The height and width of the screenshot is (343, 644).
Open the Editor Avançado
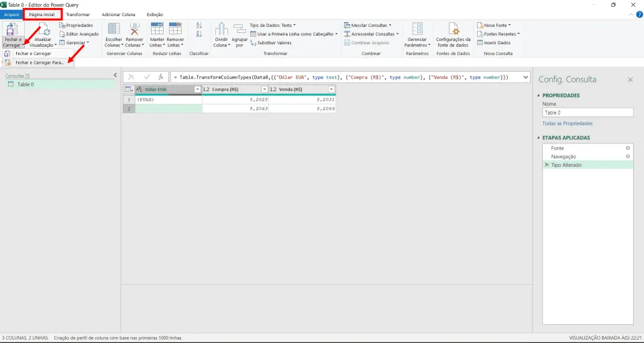(x=79, y=34)
